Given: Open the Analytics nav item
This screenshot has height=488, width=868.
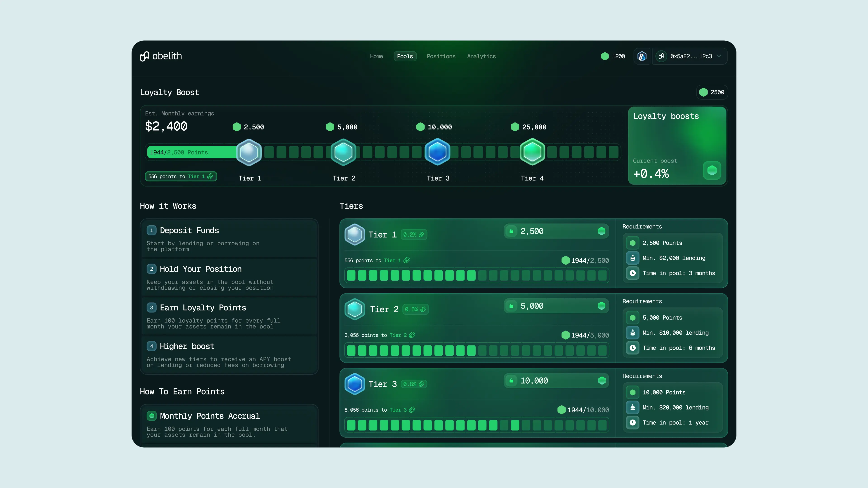Looking at the screenshot, I should click(481, 56).
